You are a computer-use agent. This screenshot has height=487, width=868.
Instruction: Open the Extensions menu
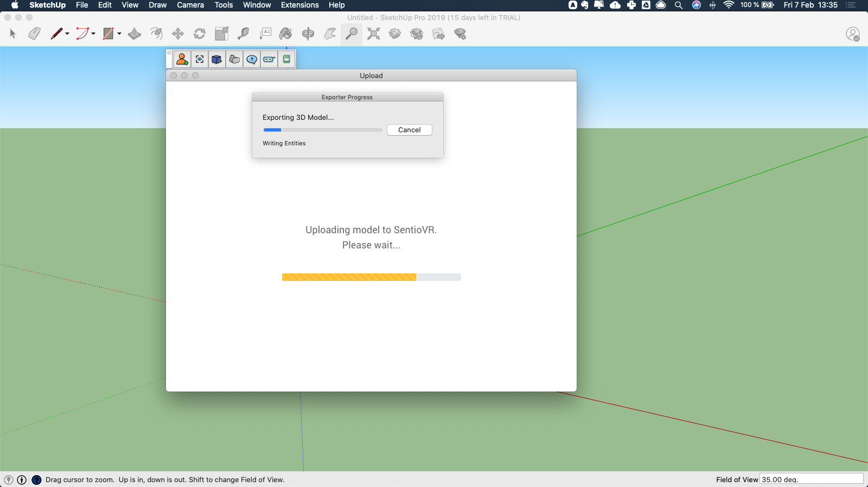tap(299, 5)
